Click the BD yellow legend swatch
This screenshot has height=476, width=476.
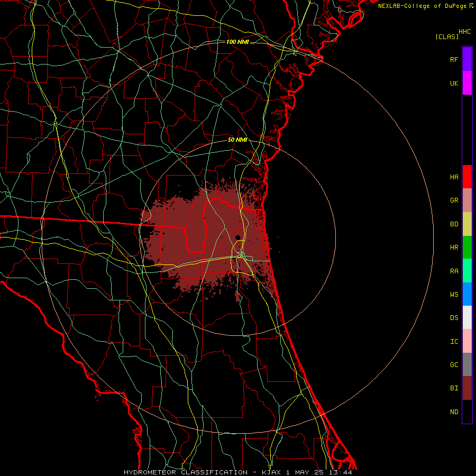pos(467,224)
